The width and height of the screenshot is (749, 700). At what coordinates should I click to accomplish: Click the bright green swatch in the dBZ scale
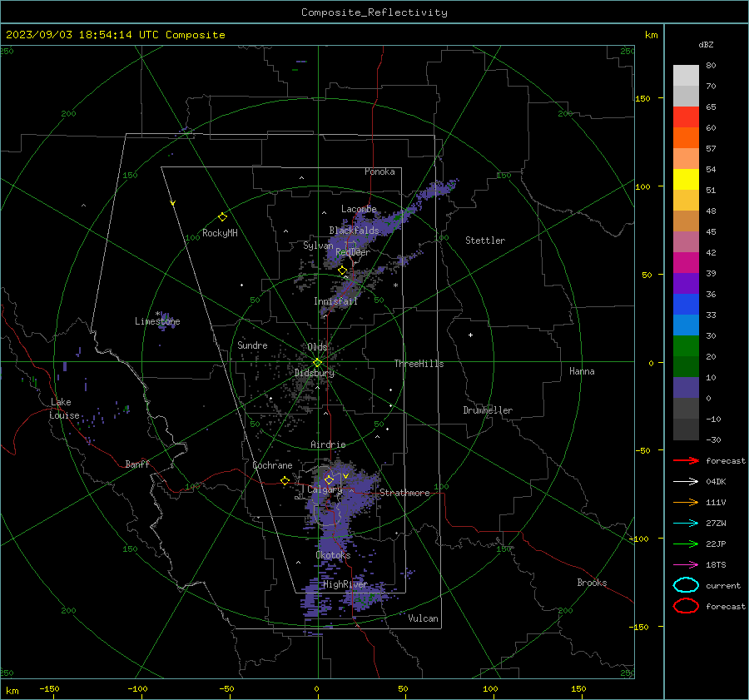686,346
